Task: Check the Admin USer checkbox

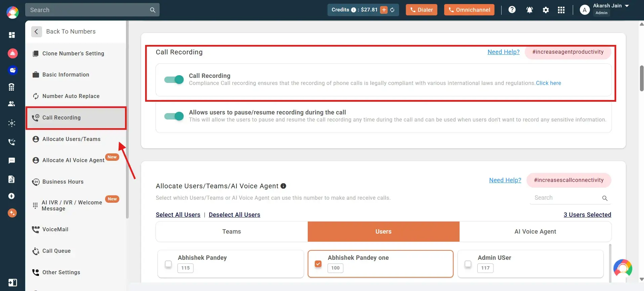Action: 468,264
